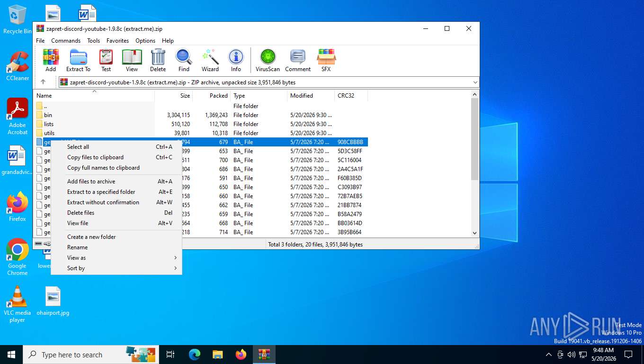Sort by the Name column header
The image size is (644, 364).
(x=94, y=96)
